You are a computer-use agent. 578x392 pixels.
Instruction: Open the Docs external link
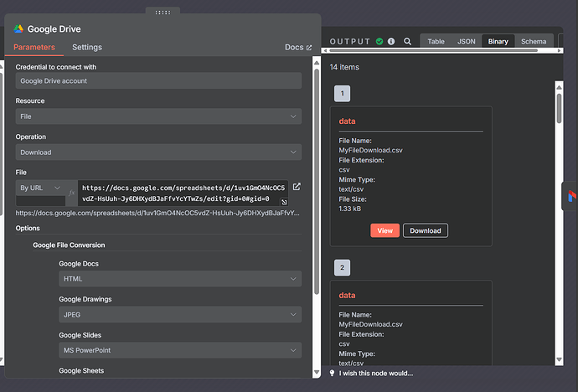pos(298,47)
